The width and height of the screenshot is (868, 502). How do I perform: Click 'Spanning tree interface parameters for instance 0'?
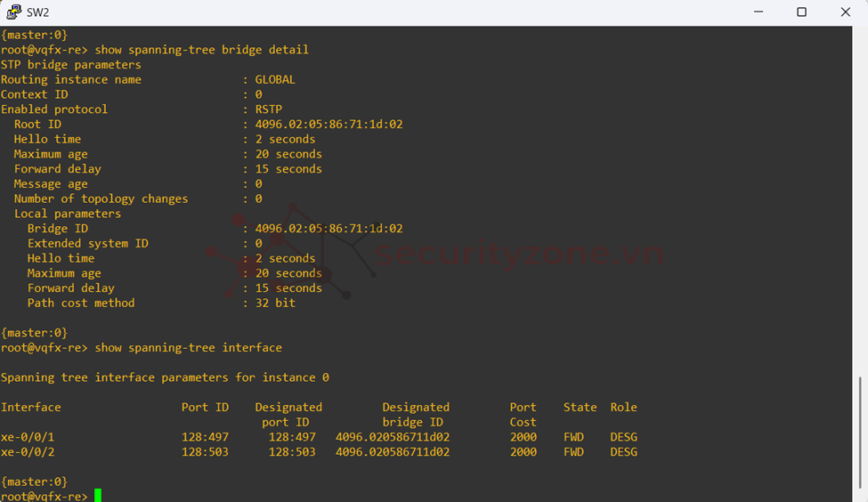tap(165, 377)
